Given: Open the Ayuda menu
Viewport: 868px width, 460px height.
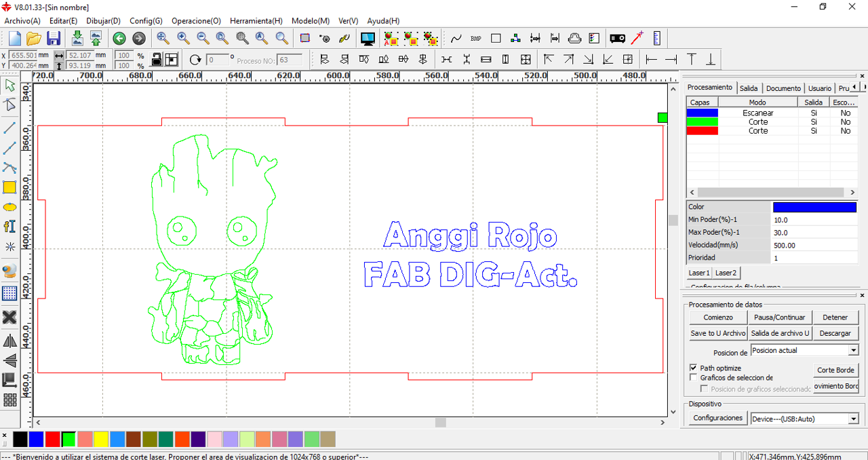Looking at the screenshot, I should (x=383, y=21).
